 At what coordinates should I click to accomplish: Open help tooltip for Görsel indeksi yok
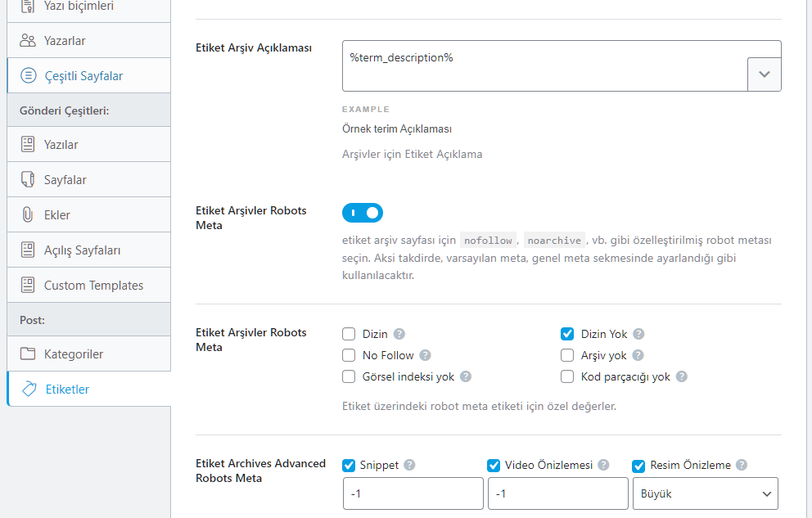point(466,376)
